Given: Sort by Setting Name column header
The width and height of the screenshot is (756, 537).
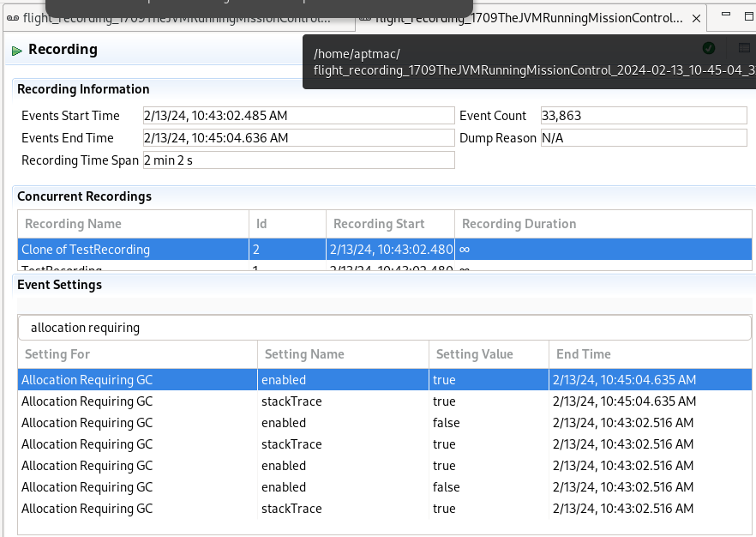Looking at the screenshot, I should [x=343, y=354].
